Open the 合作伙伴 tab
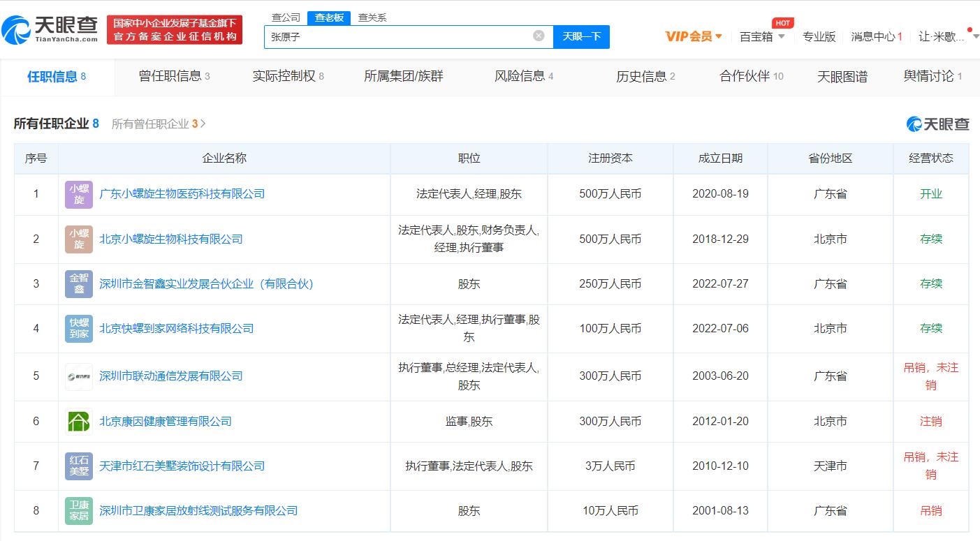 (x=752, y=76)
